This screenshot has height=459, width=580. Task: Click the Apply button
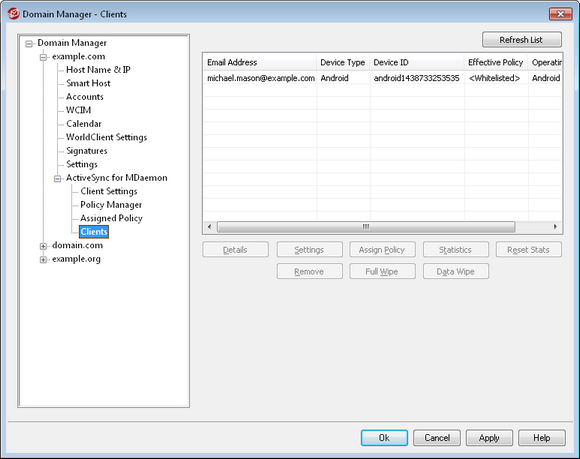[x=489, y=438]
